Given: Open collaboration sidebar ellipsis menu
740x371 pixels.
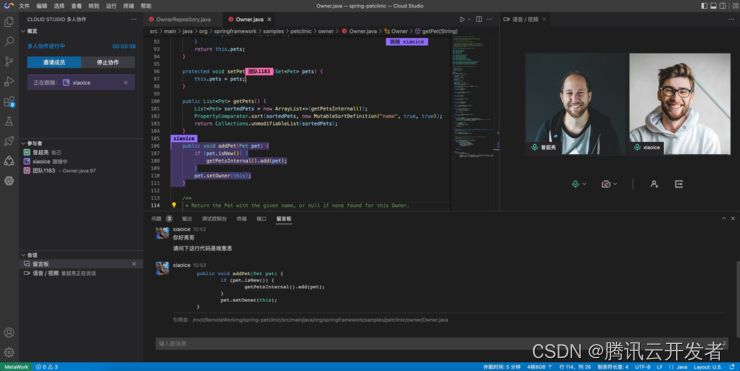Looking at the screenshot, I should 134,19.
